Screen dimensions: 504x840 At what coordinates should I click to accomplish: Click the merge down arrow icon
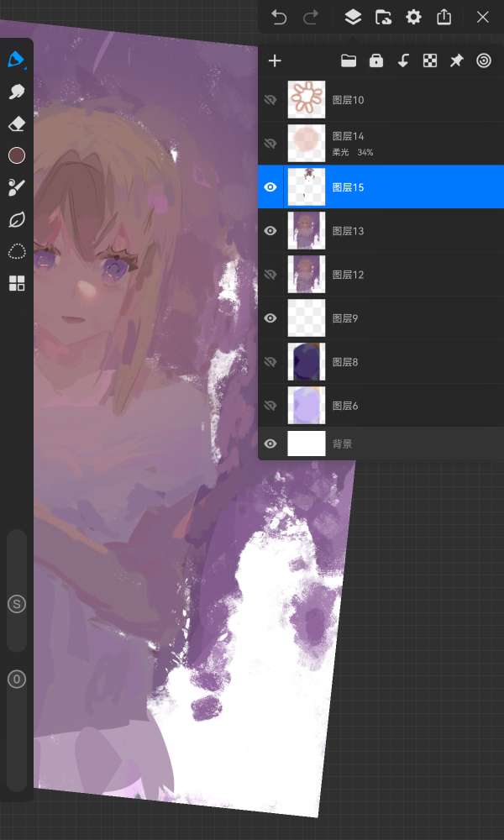[x=403, y=60]
